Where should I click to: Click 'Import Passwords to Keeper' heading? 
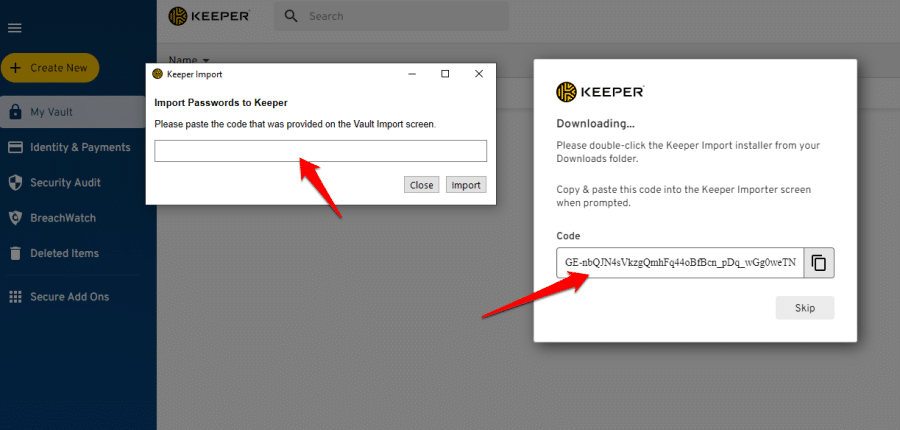221,103
